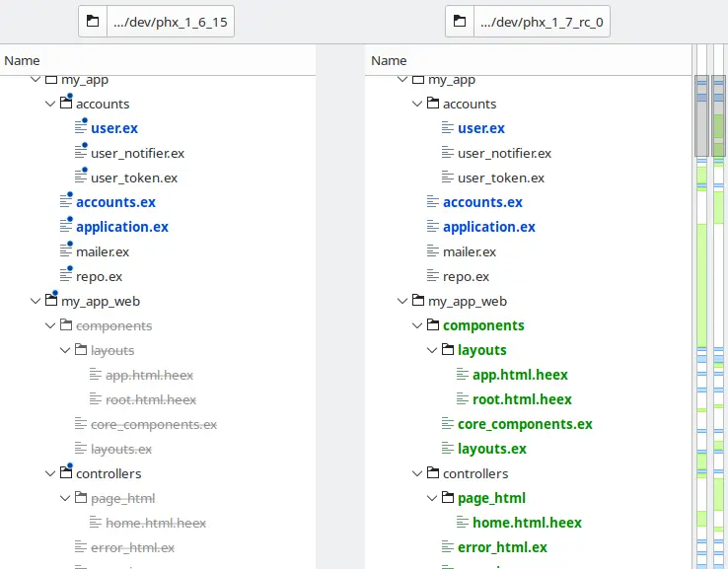728x569 pixels.
Task: Click the user.ex file icon in left pane
Action: tap(82, 128)
